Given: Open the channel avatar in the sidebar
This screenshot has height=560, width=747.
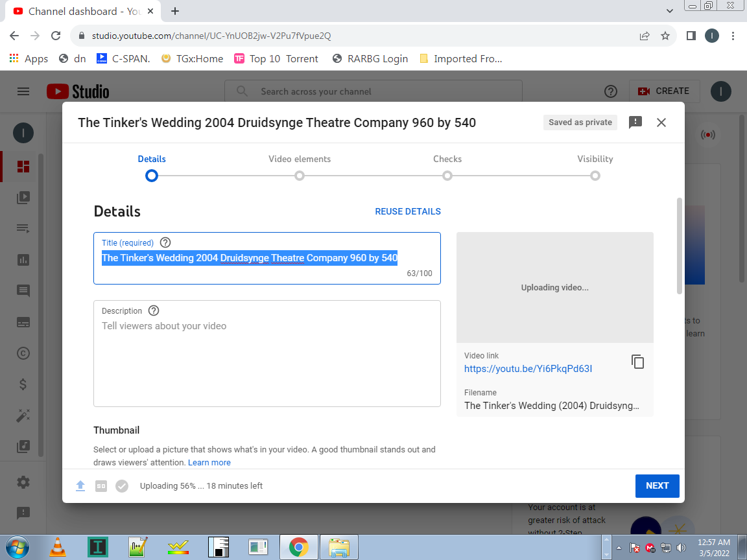Looking at the screenshot, I should 23,133.
